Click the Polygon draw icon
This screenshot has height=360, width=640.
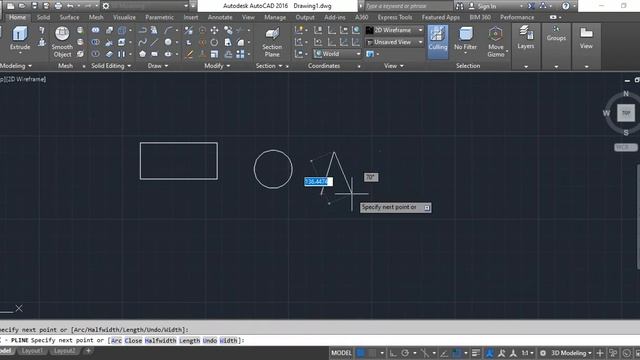(142, 54)
